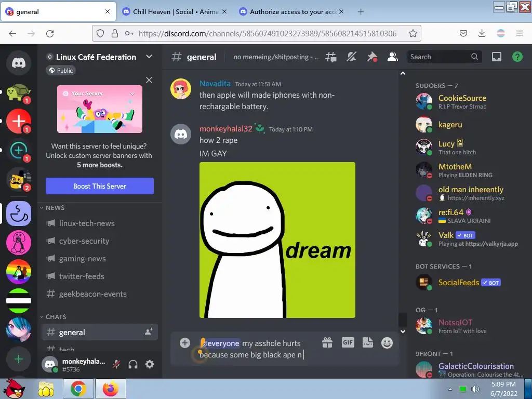Screen dimensions: 532x399
Task: Open the red plus server icon
Action: click(x=19, y=121)
